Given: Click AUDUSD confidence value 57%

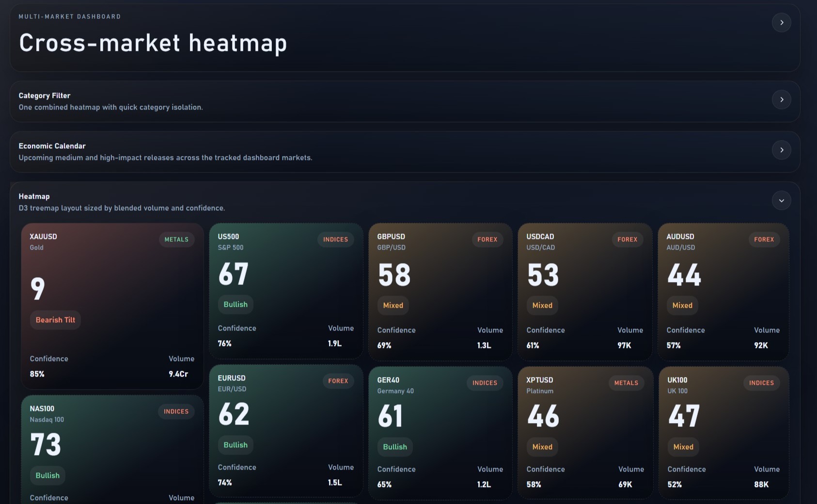Looking at the screenshot, I should 674,345.
